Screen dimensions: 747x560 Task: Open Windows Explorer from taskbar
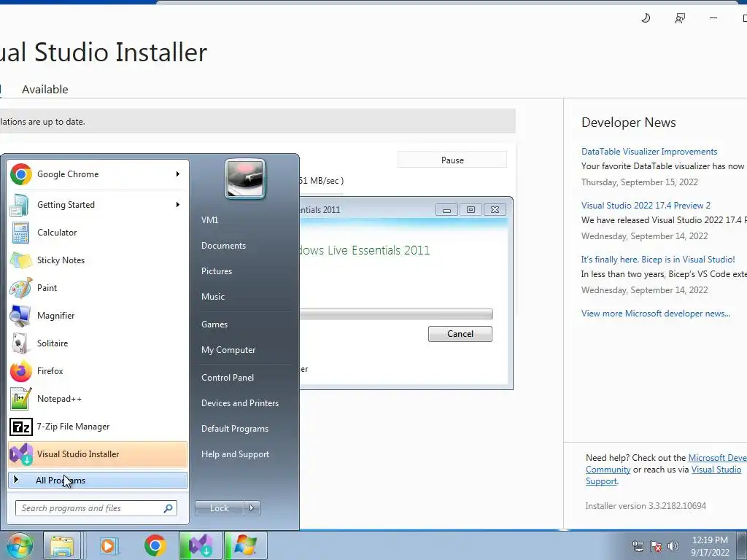62,545
